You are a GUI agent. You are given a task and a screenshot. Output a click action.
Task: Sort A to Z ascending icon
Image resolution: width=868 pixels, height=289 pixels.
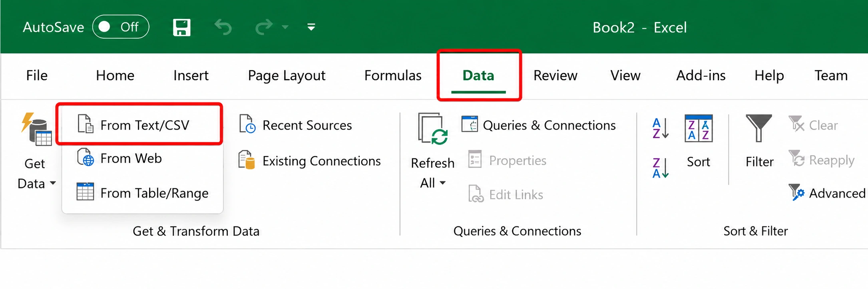(x=660, y=128)
